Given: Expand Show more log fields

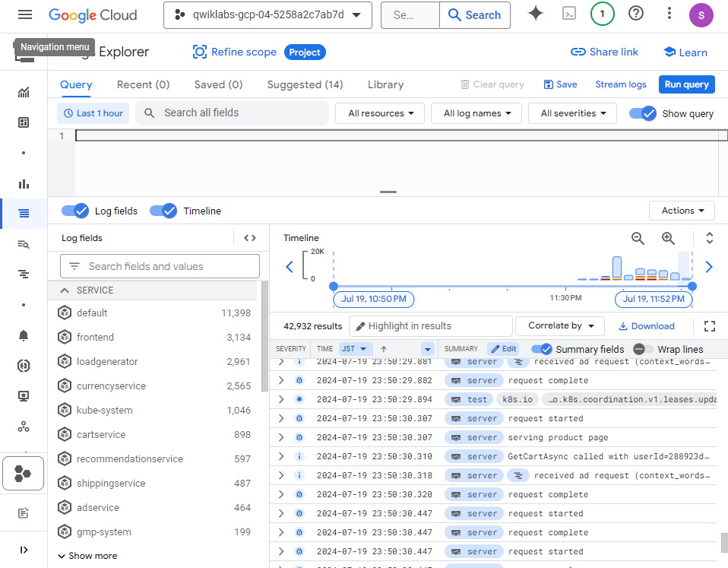Looking at the screenshot, I should (x=87, y=556).
